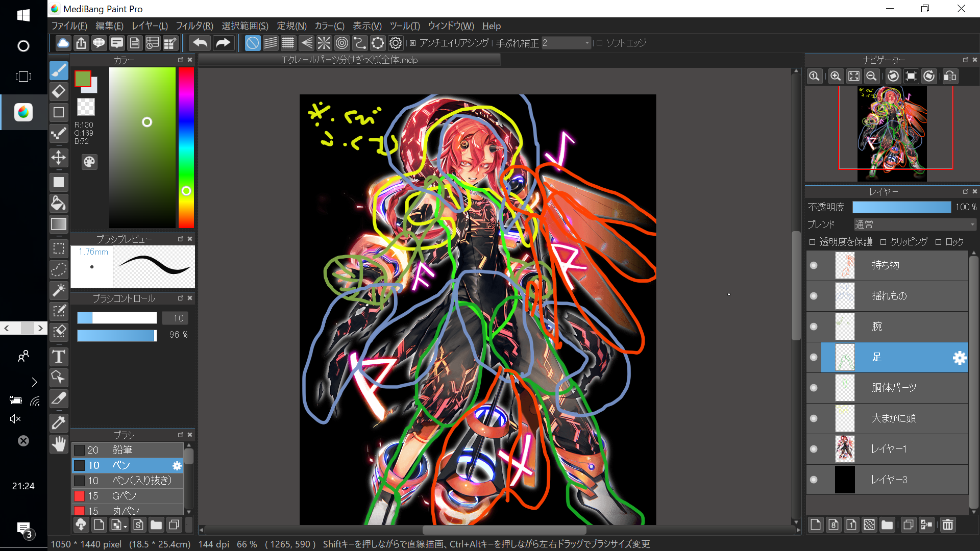Select the Text tool
The width and height of the screenshot is (980, 551).
click(59, 357)
